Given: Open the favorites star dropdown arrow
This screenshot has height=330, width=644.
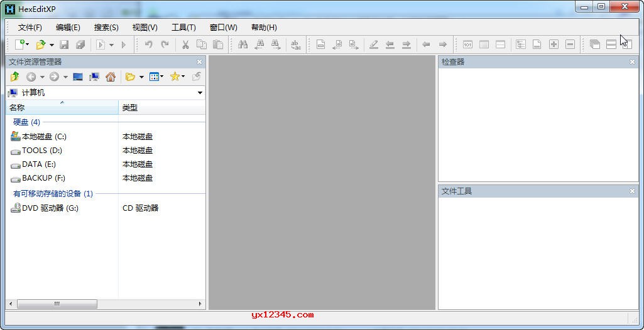Looking at the screenshot, I should [183, 77].
